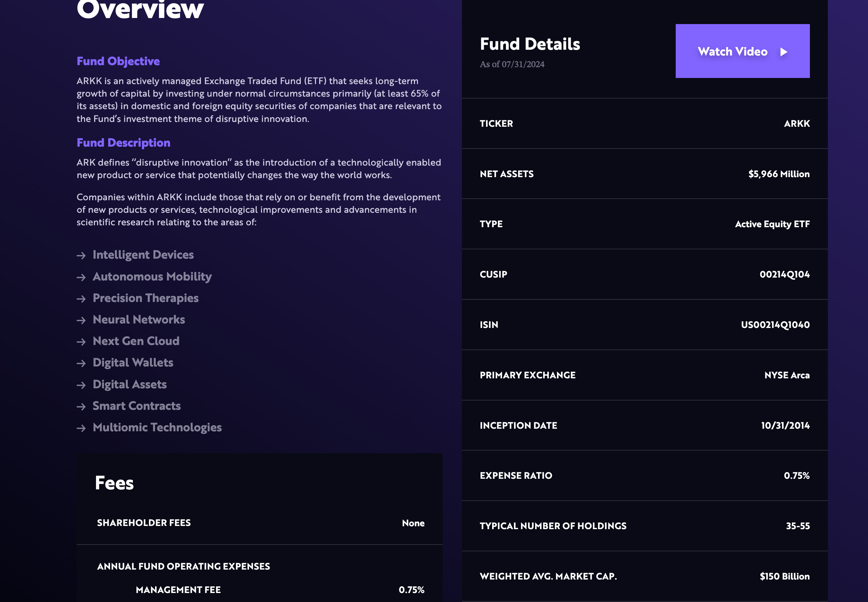Open the Neural Networks link
This screenshot has height=602, width=868.
139,320
